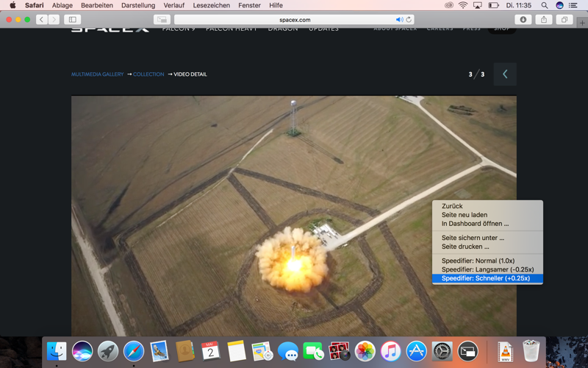The image size is (588, 368).
Task: Open Siri from the menu bar
Action: 559,5
